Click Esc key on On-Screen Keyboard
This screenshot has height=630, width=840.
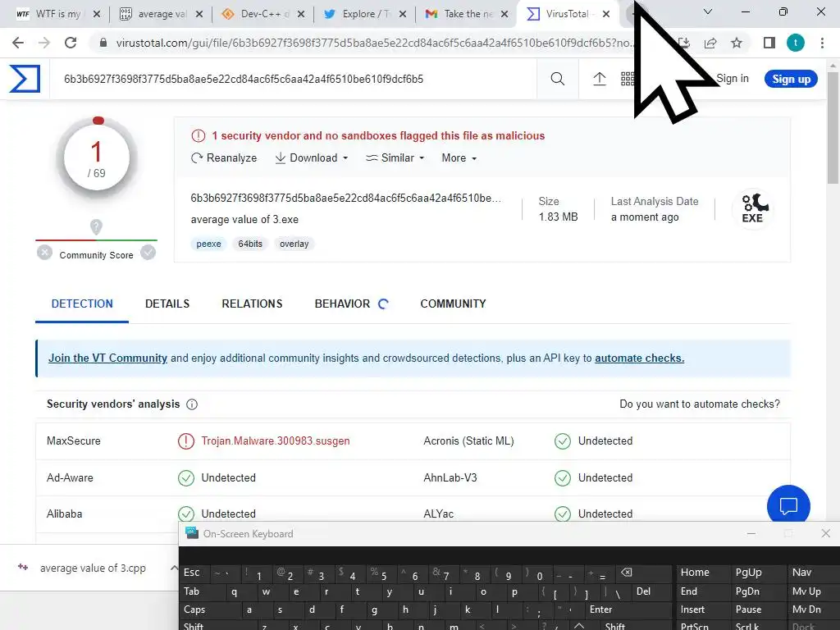195,573
